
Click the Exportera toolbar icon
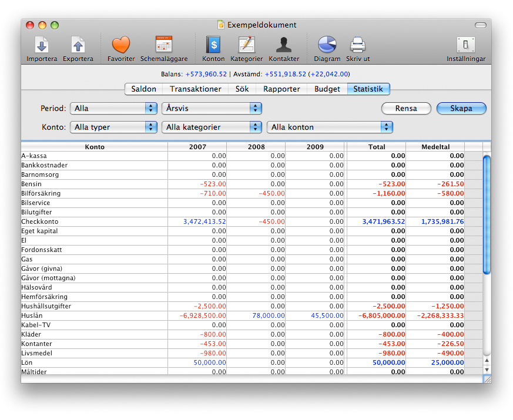click(x=78, y=45)
